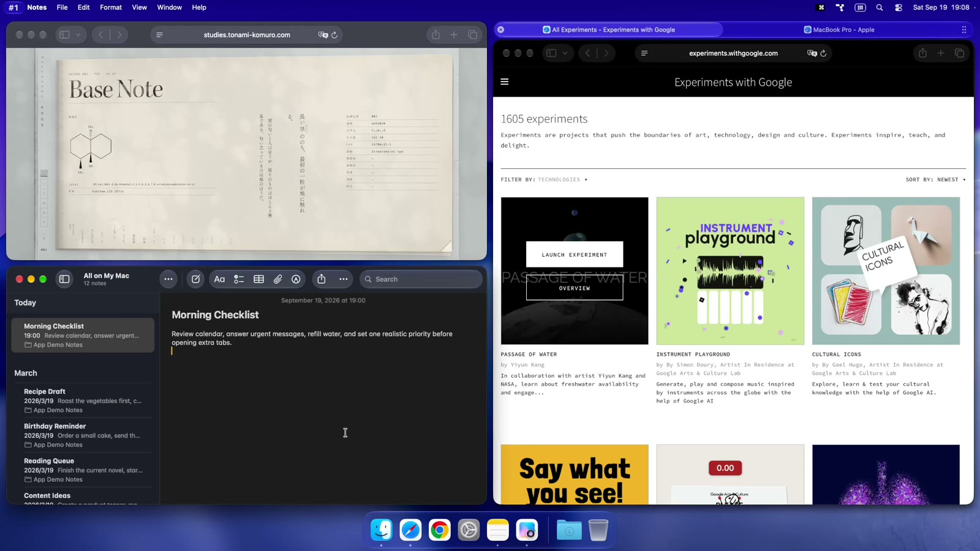The height and width of the screenshot is (551, 980).
Task: Open new tab in experiments Safari window
Action: 941,53
